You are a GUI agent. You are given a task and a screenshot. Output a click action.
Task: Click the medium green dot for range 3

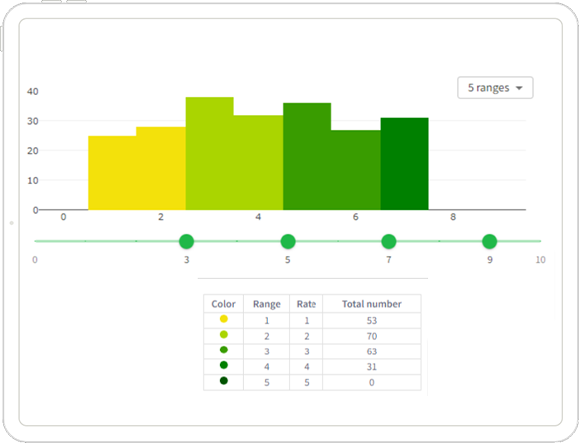point(224,350)
